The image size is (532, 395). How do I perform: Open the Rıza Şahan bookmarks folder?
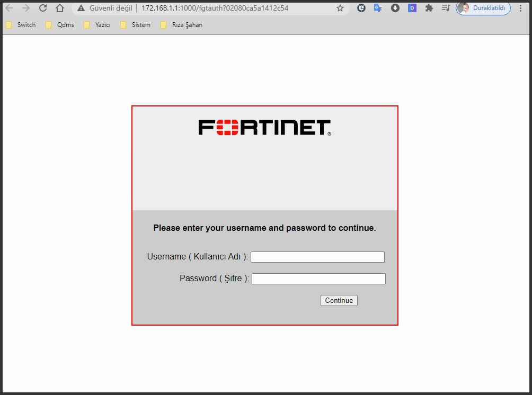[x=182, y=25]
